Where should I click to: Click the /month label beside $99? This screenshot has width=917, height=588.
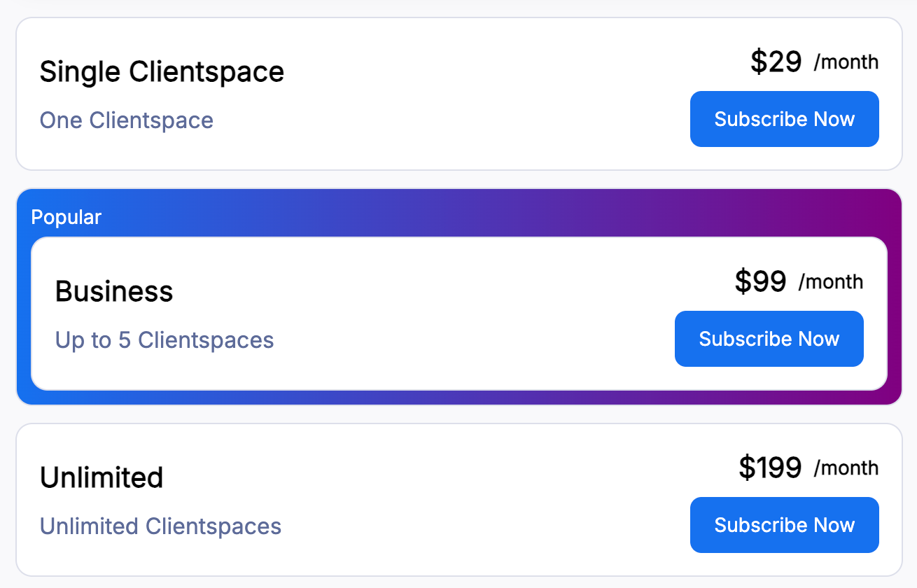[x=830, y=282]
